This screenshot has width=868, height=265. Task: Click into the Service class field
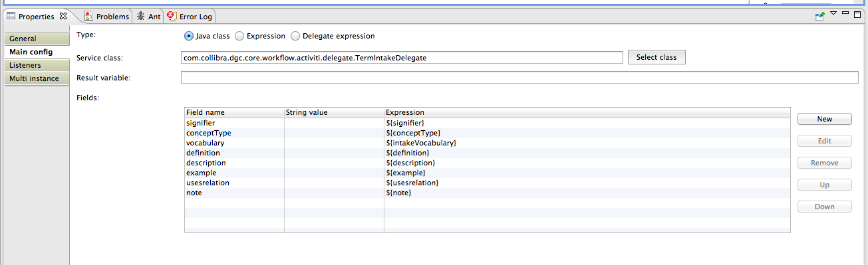[x=402, y=58]
